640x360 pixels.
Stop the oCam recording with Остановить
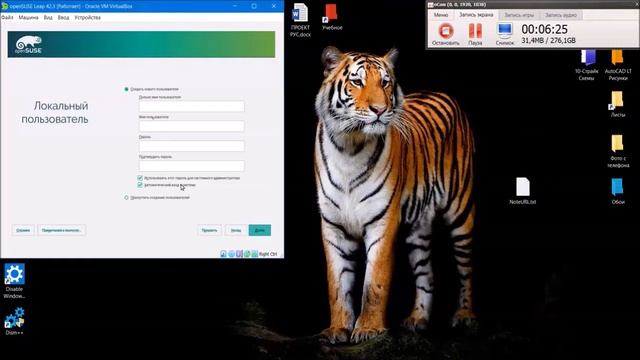(445, 34)
